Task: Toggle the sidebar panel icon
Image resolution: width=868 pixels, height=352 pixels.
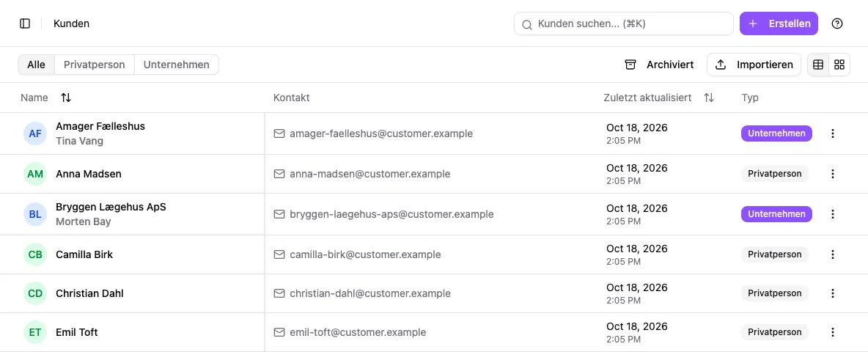Action: (x=25, y=23)
